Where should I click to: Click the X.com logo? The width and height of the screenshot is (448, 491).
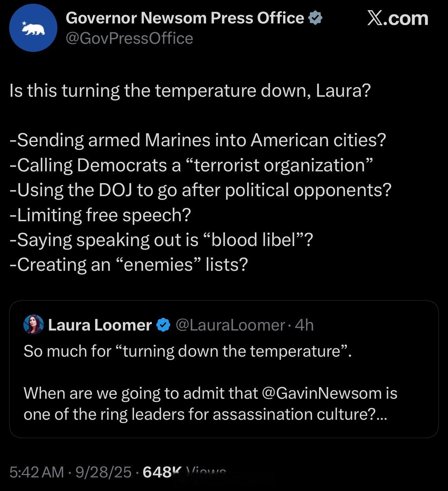pyautogui.click(x=397, y=18)
